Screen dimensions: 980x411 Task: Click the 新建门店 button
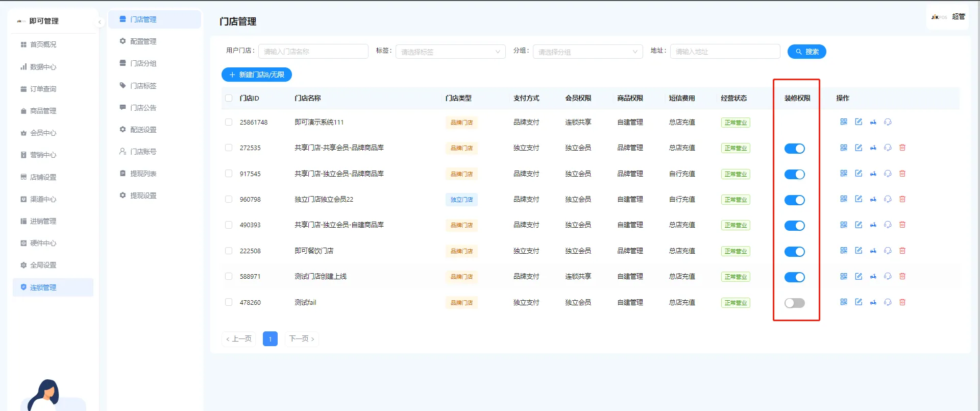(x=257, y=75)
